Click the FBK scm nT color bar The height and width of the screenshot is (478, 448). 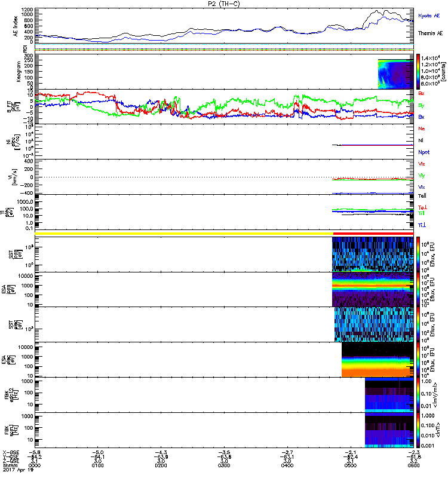pyautogui.click(x=418, y=430)
